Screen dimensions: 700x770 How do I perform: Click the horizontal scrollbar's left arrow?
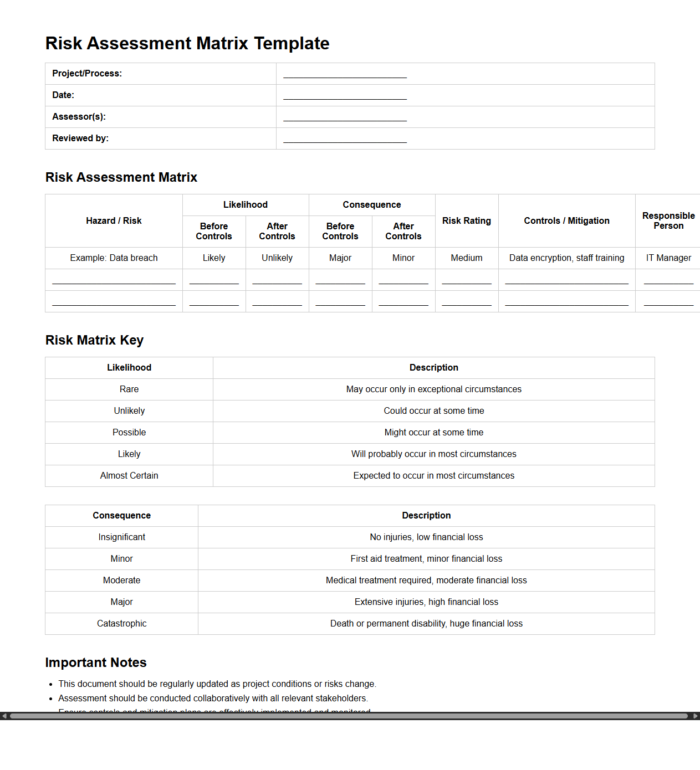[4, 716]
